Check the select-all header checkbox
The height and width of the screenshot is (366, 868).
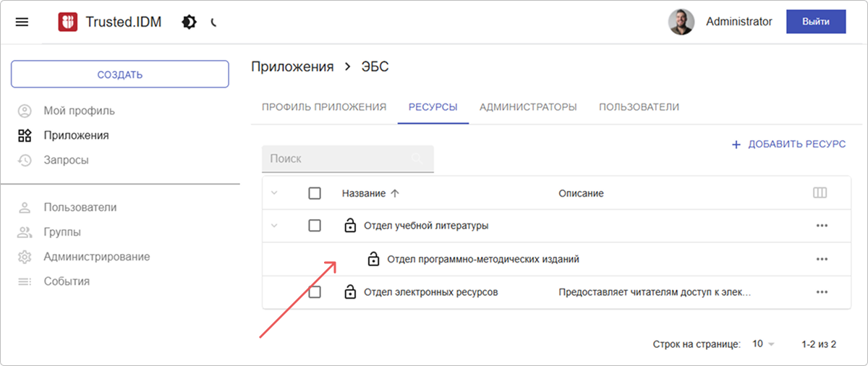click(x=315, y=193)
